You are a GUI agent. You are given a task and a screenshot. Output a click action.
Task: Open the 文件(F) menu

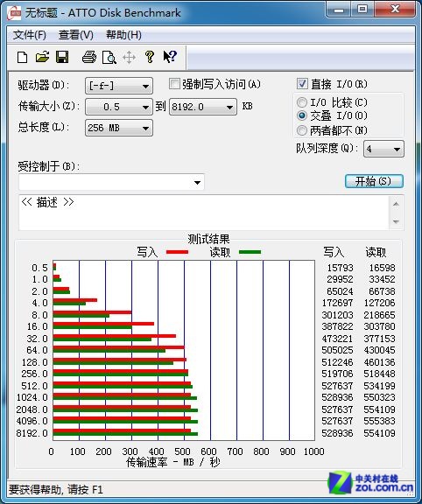[30, 35]
